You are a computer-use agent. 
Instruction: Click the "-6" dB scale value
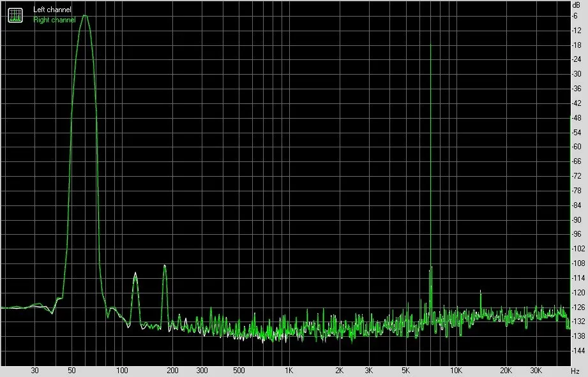(575, 16)
